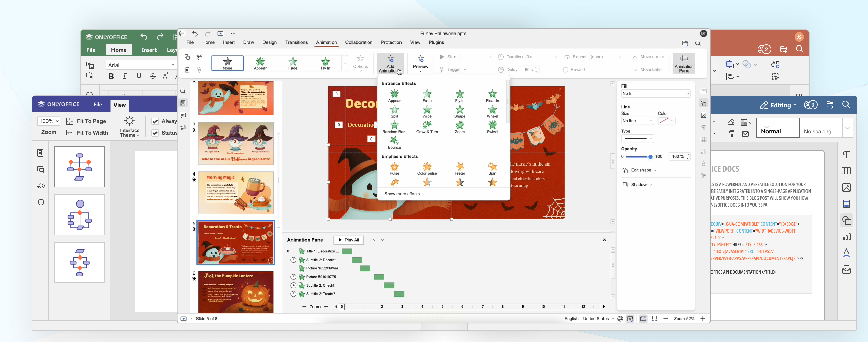Viewport: 868px width, 342px height.
Task: Toggle the Rewind checkbox
Action: (x=565, y=70)
